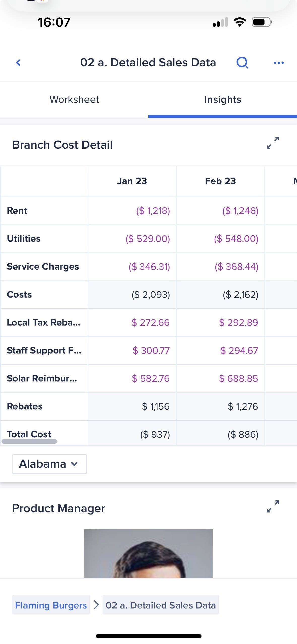Tap the Rent Jan 23 cell value
Screen dimensions: 297x644
point(153,211)
